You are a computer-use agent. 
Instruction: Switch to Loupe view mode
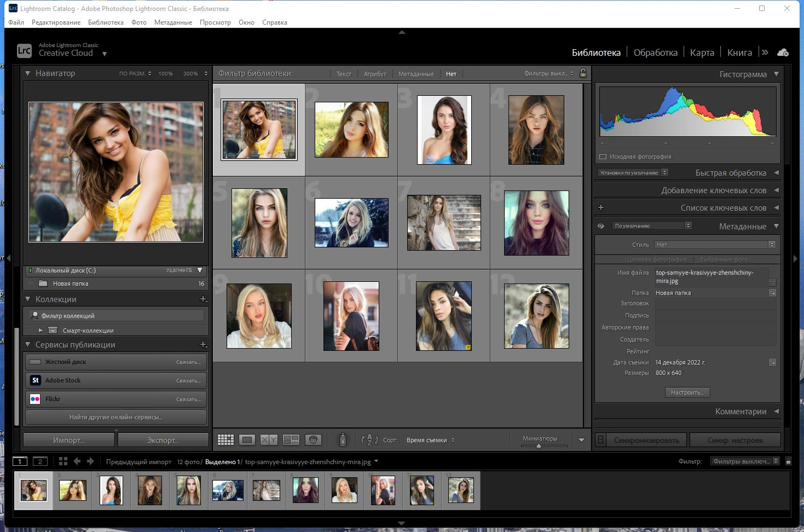point(247,440)
